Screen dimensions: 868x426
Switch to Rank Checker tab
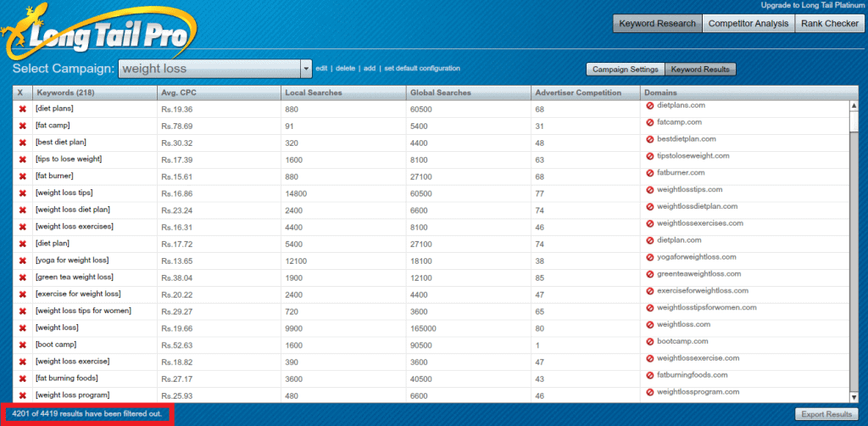(x=829, y=24)
